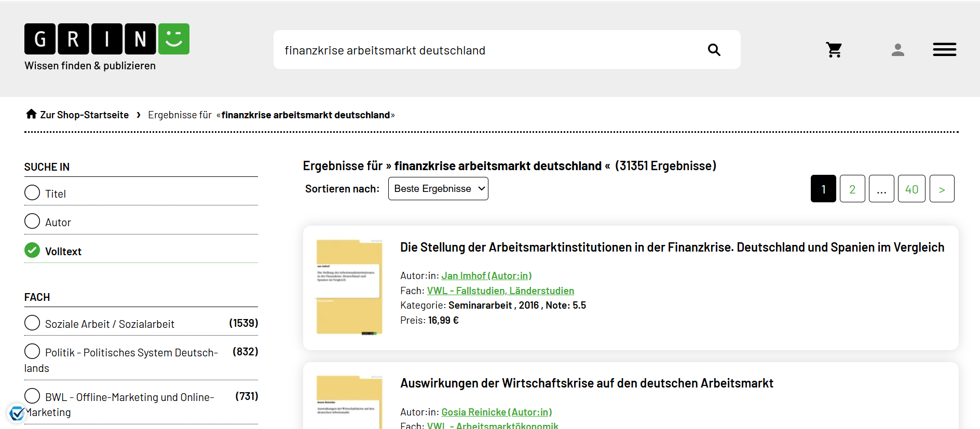Viewport: 980px width, 429px height.
Task: Click the magnifying glass search icon
Action: [714, 50]
